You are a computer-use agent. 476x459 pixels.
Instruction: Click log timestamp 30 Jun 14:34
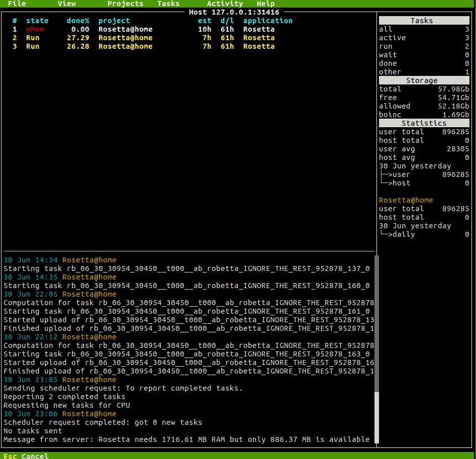pyautogui.click(x=30, y=260)
